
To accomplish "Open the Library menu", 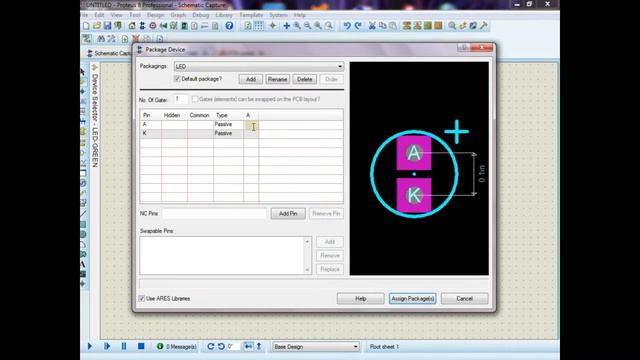I will pyautogui.click(x=224, y=15).
